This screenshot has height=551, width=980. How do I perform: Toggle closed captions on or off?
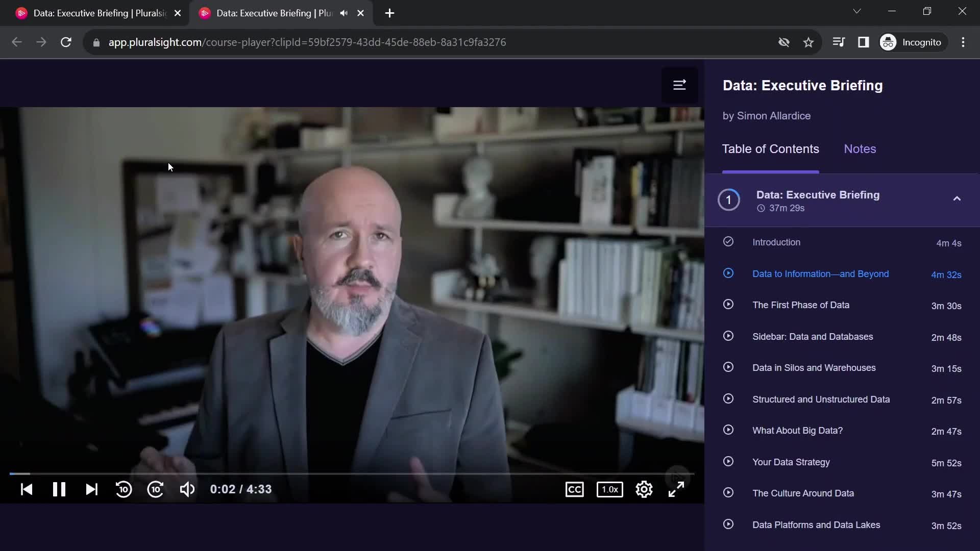[575, 489]
